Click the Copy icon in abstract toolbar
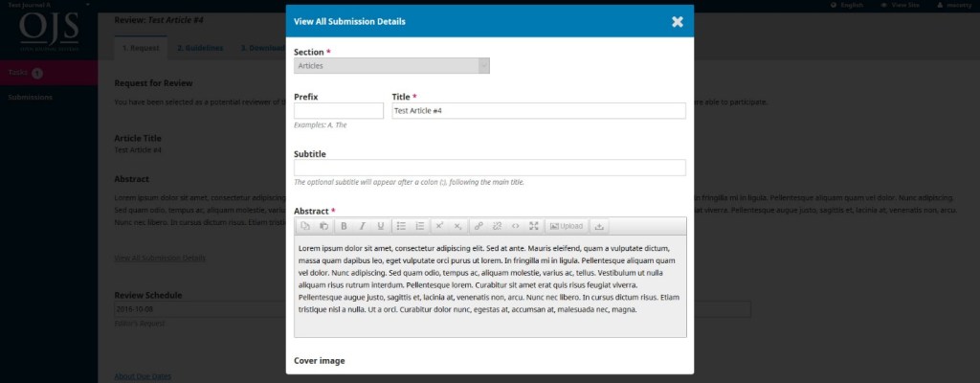Viewport: 980px width, 383px height. (306, 226)
